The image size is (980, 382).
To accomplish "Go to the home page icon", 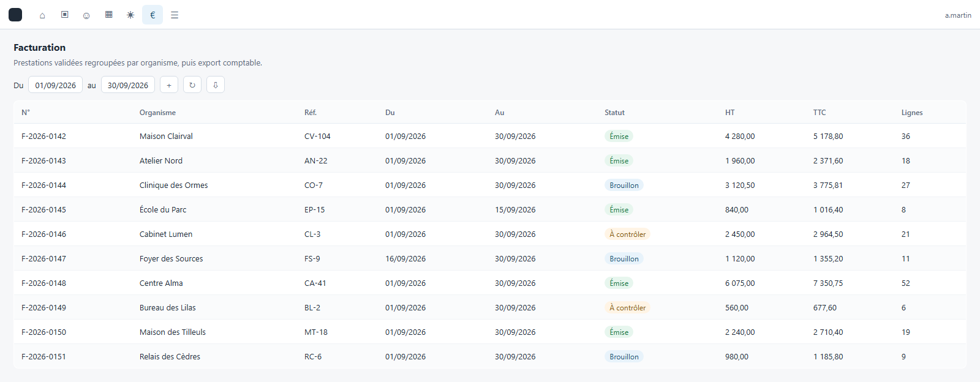I will [x=42, y=15].
